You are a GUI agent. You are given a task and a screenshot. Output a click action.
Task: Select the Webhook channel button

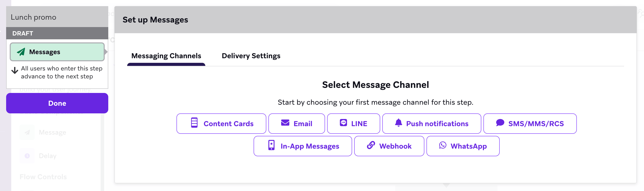(x=389, y=146)
